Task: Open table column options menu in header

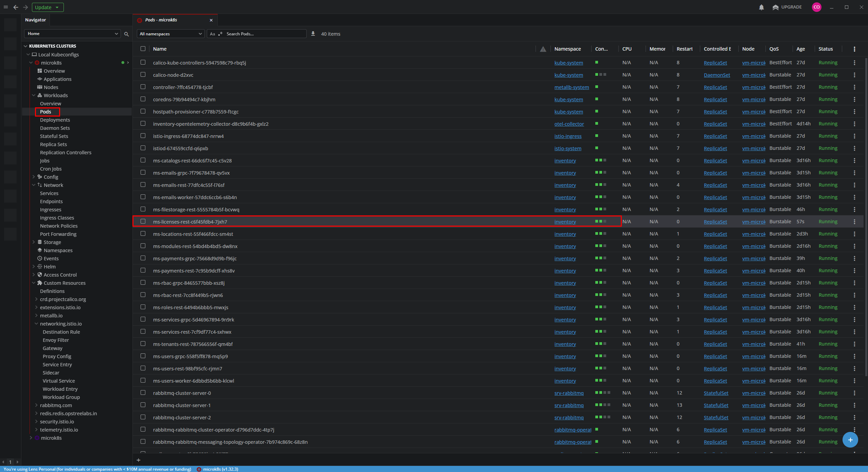Action: click(854, 49)
